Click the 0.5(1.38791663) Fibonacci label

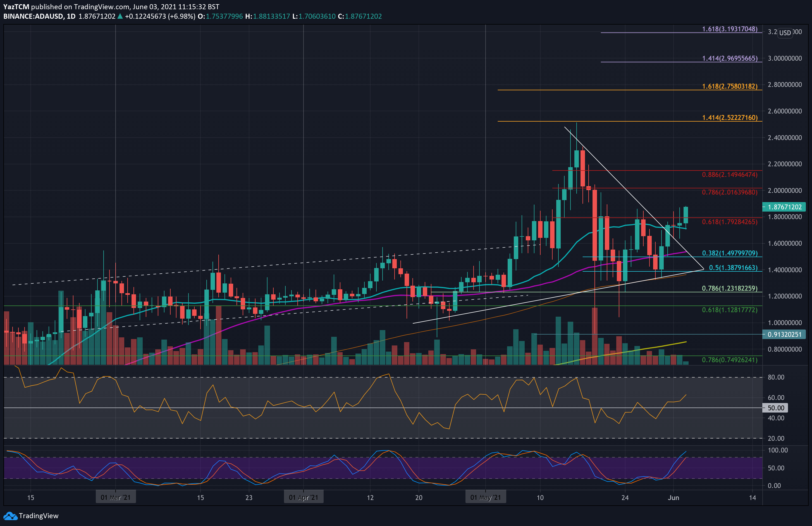point(733,268)
